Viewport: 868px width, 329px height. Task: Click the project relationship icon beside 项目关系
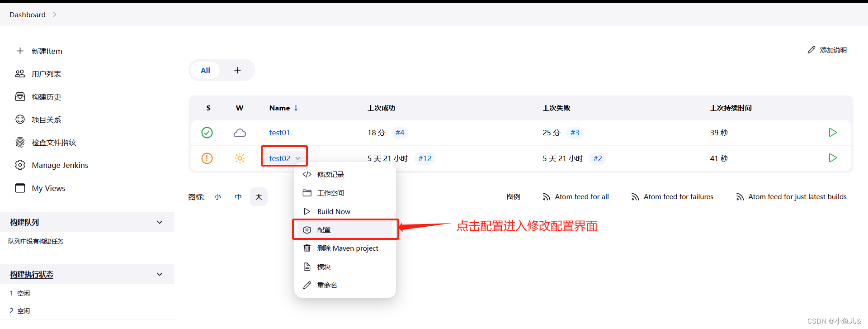coord(20,119)
